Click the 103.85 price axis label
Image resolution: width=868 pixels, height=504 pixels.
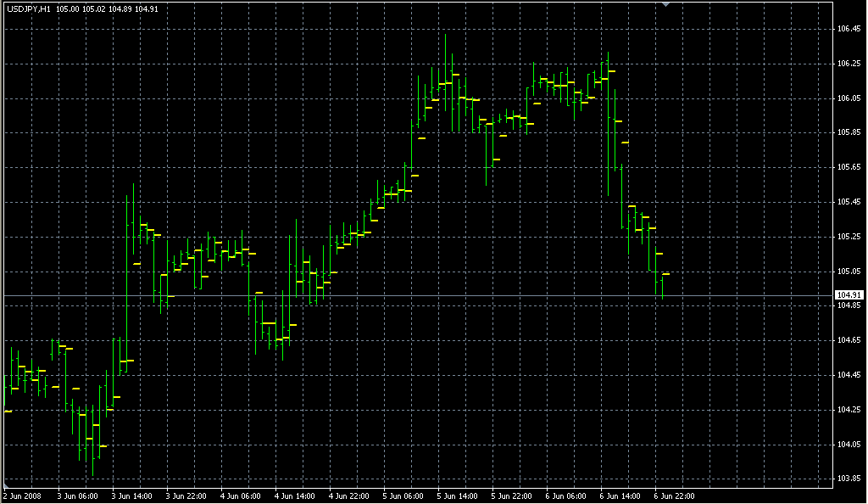coord(849,479)
